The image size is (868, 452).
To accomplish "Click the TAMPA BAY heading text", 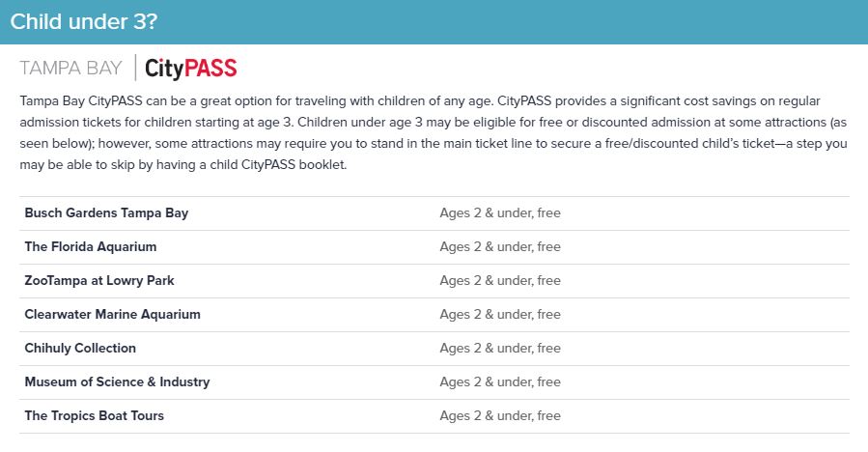I will click(x=71, y=69).
